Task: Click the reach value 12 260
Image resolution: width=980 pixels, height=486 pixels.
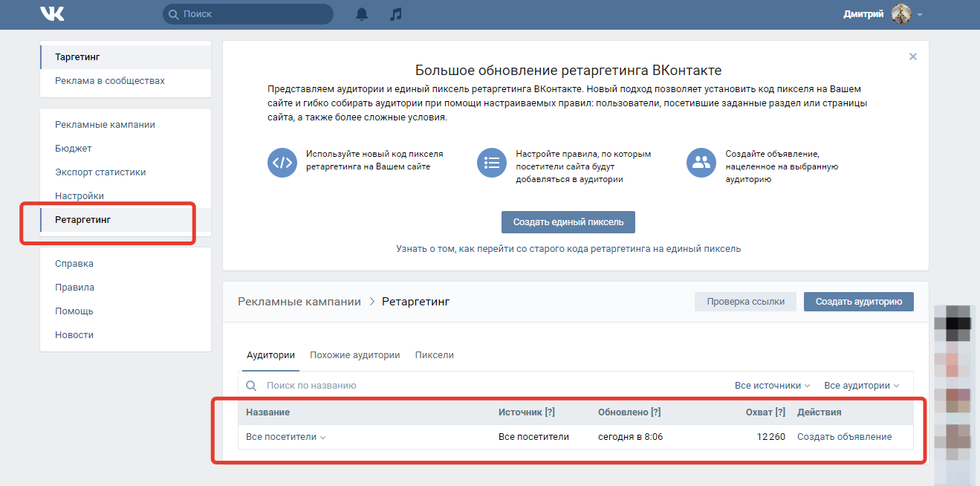Action: [771, 437]
